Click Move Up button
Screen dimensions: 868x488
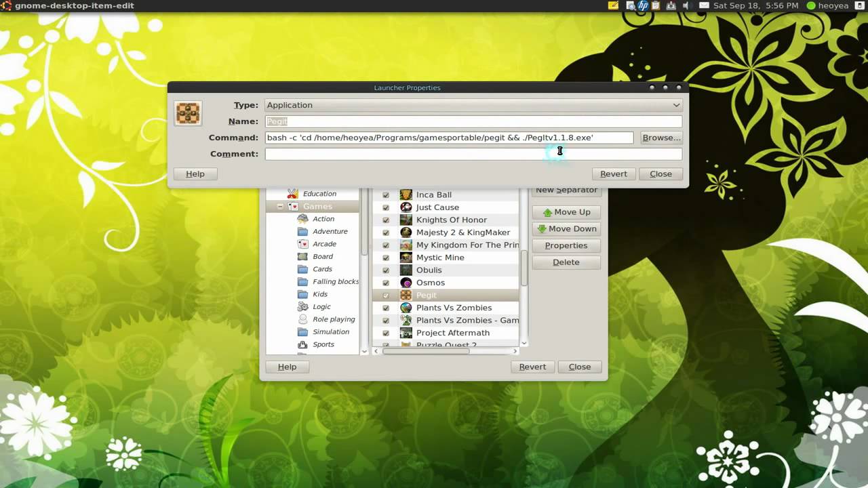pyautogui.click(x=566, y=212)
